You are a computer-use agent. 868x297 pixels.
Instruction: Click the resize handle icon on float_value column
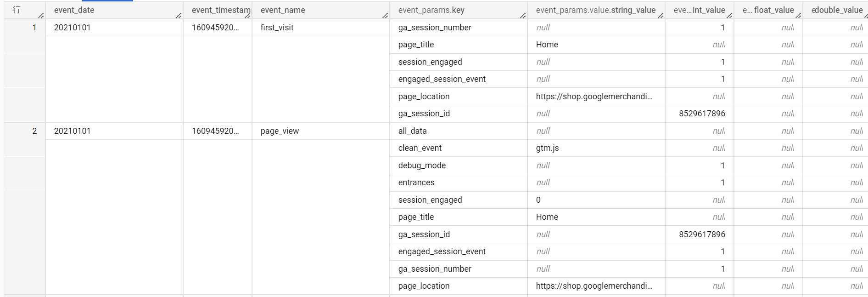point(799,16)
